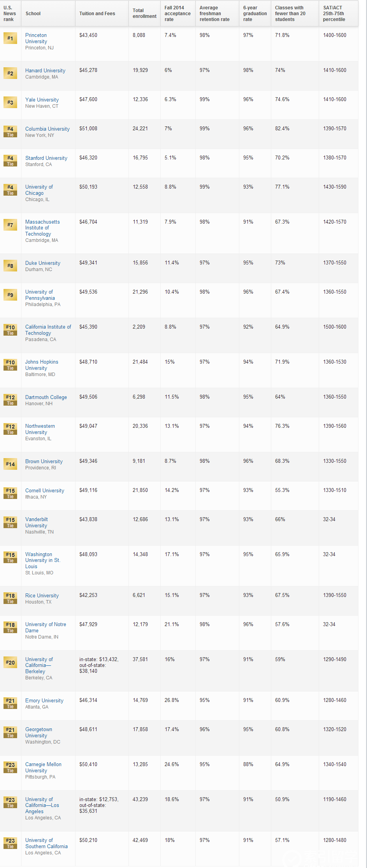Open the University of Southern California link
367x868 pixels.
46,843
